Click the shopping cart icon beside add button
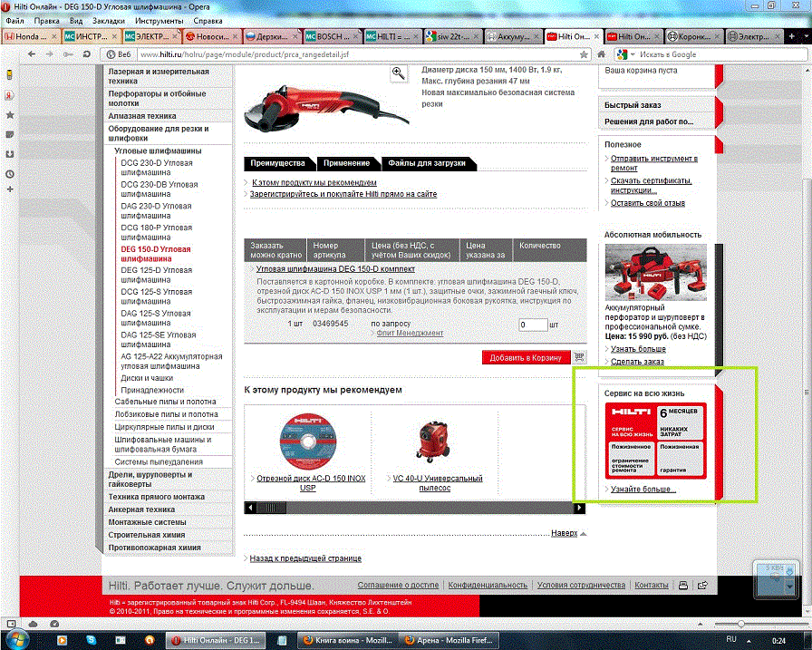Image resolution: width=812 pixels, height=650 pixels. point(579,357)
